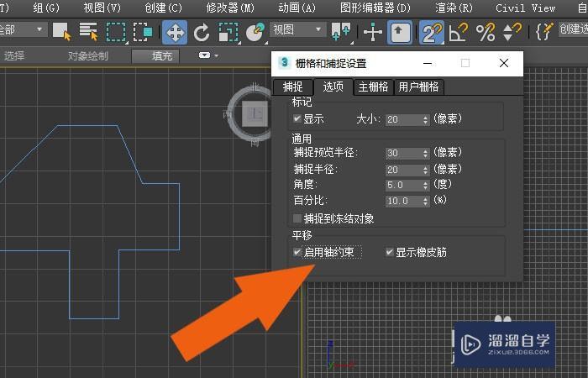Open the 视图(V) menu

coord(102,8)
